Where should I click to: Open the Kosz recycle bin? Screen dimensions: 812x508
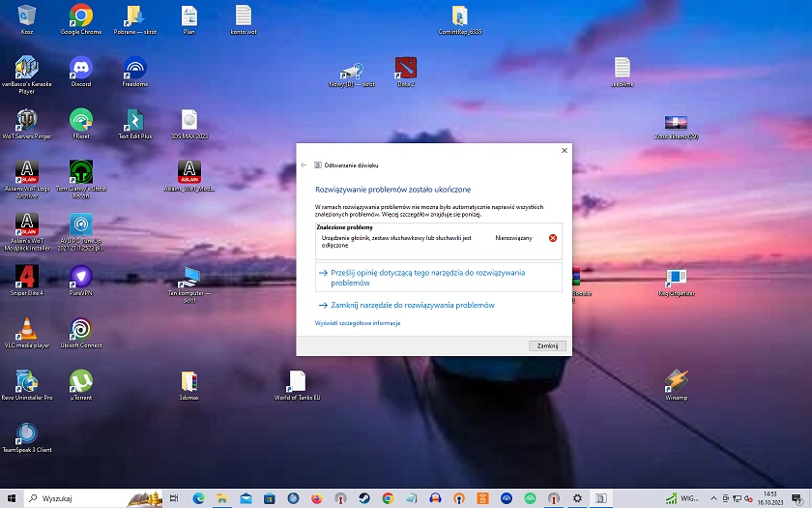coord(27,15)
